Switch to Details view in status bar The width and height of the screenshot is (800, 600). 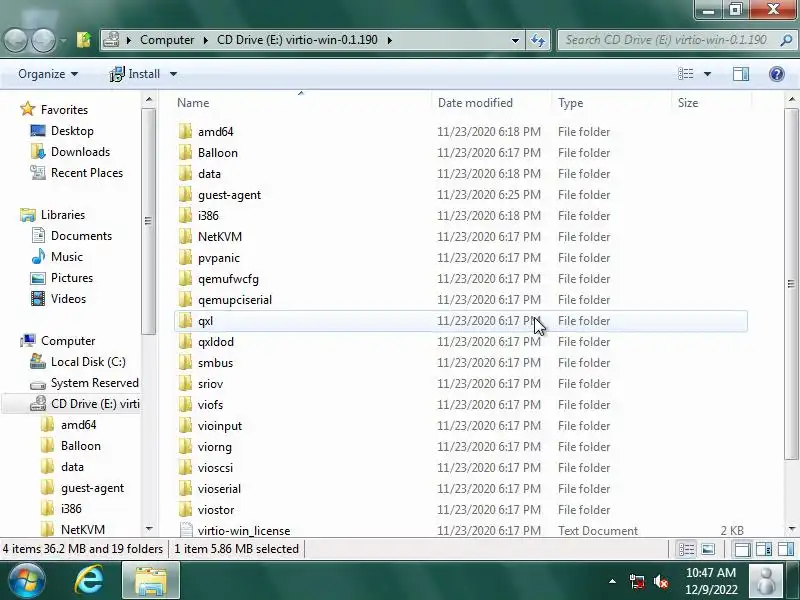[686, 549]
